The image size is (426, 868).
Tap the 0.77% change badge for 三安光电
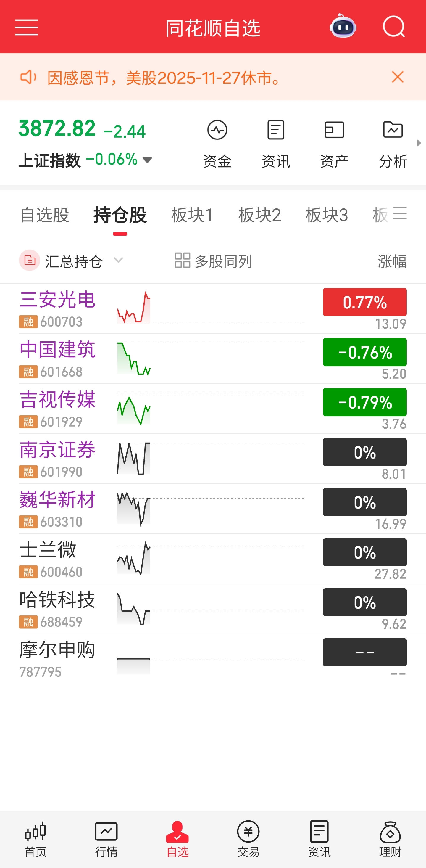(365, 302)
